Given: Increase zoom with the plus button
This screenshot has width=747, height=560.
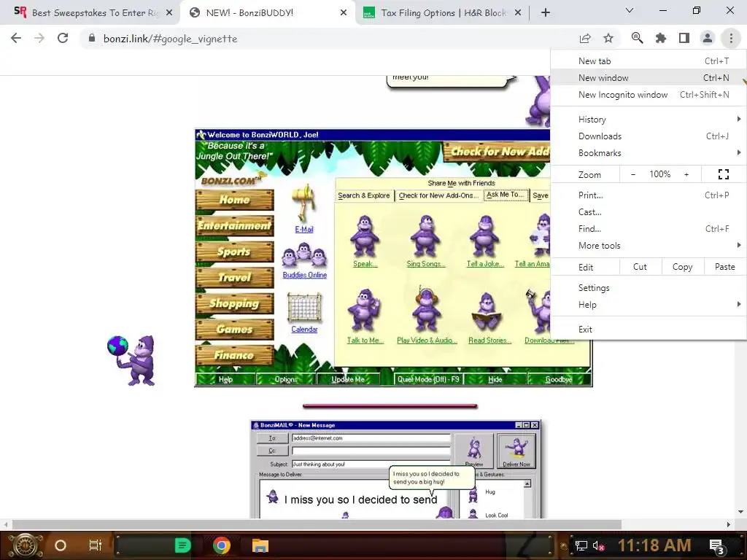Looking at the screenshot, I should click(686, 174).
